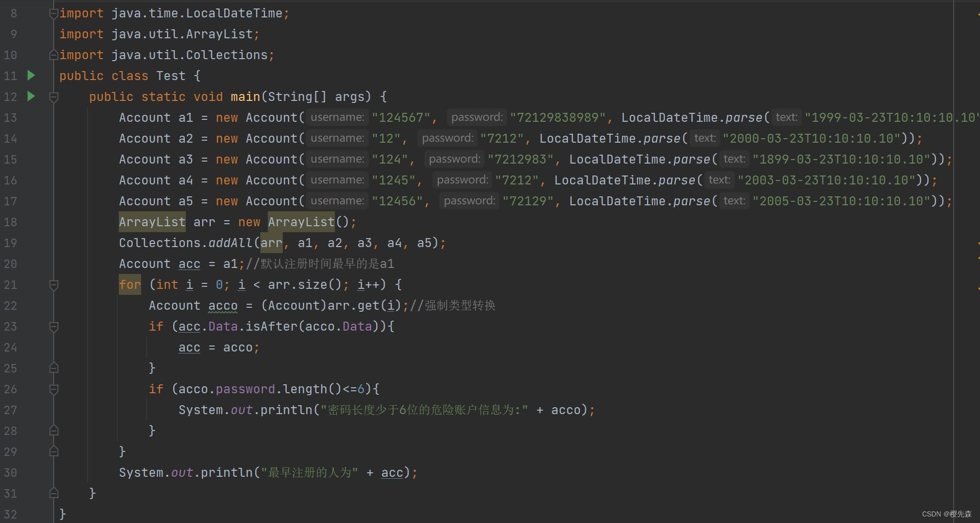Select the underlined acc variable on line 20
The height and width of the screenshot is (523, 980).
[189, 264]
